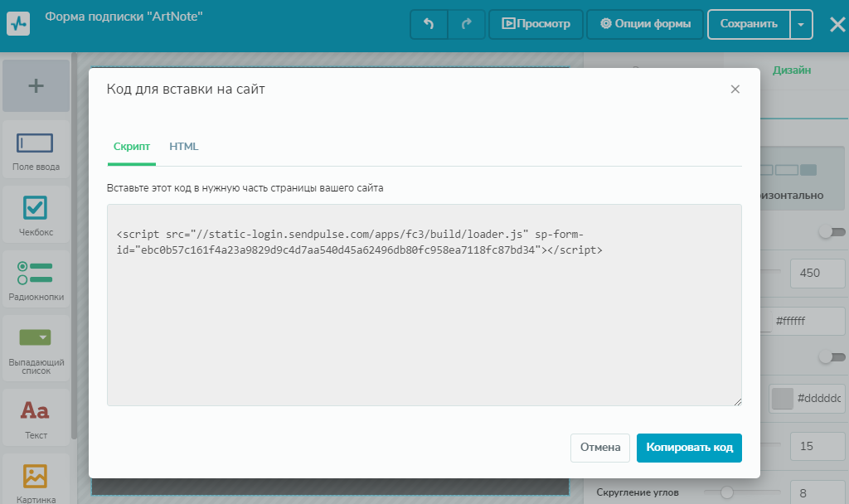
Task: Click the Копировать код button
Action: tap(689, 448)
